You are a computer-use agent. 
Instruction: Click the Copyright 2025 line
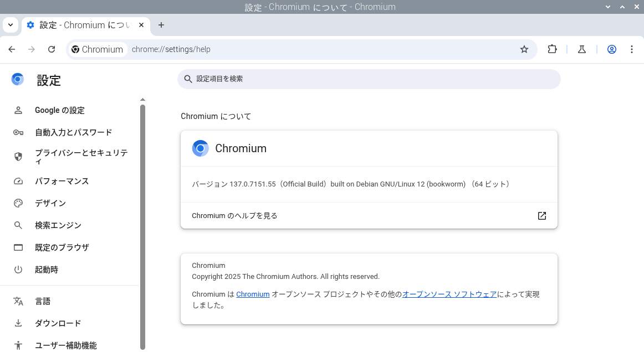pyautogui.click(x=285, y=277)
